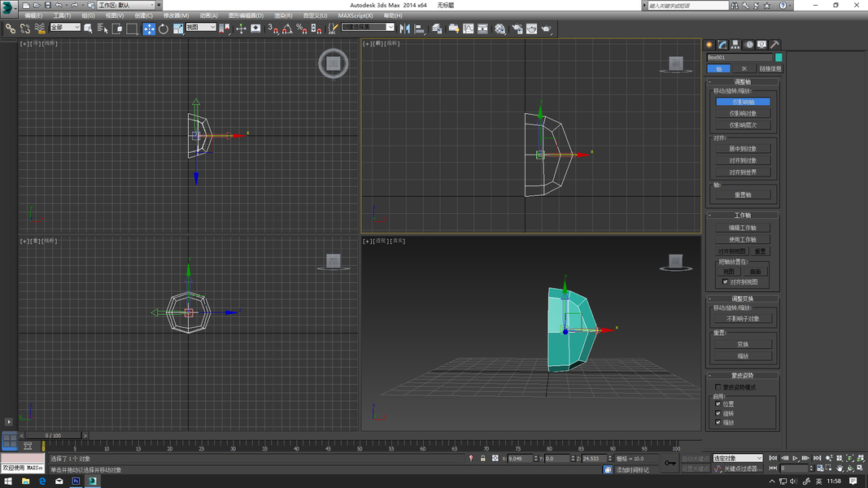The width and height of the screenshot is (868, 488).
Task: Open the Curve Editor
Action: click(x=469, y=28)
